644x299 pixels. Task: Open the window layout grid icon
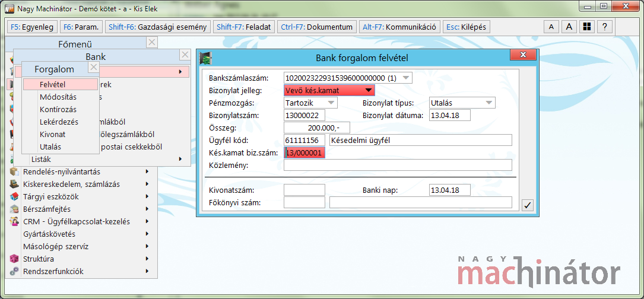[x=587, y=27]
